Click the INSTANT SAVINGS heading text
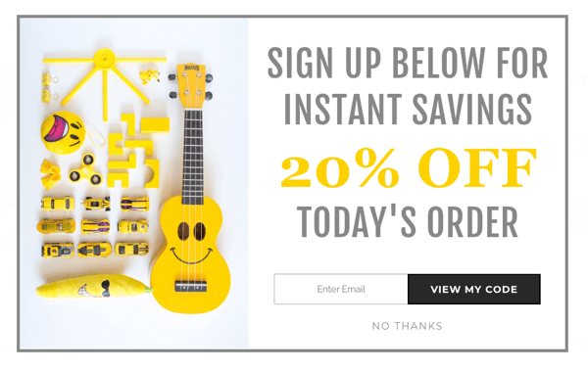588x372 pixels. [x=408, y=109]
